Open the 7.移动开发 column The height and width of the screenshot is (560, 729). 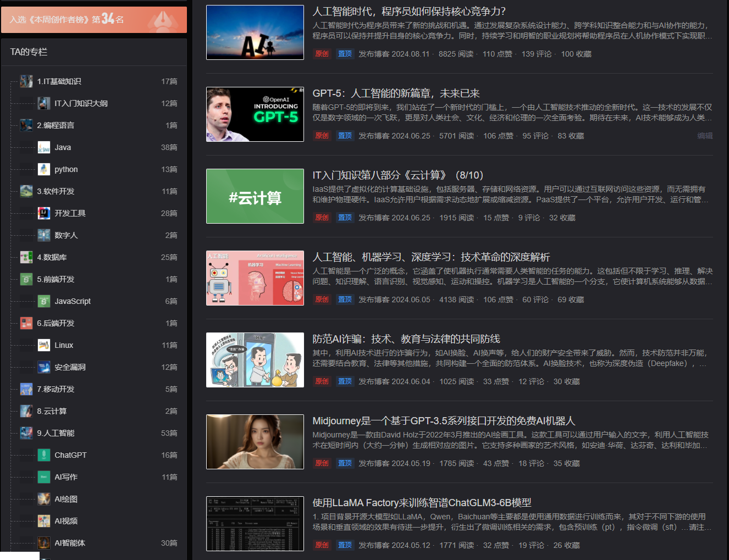(x=56, y=389)
